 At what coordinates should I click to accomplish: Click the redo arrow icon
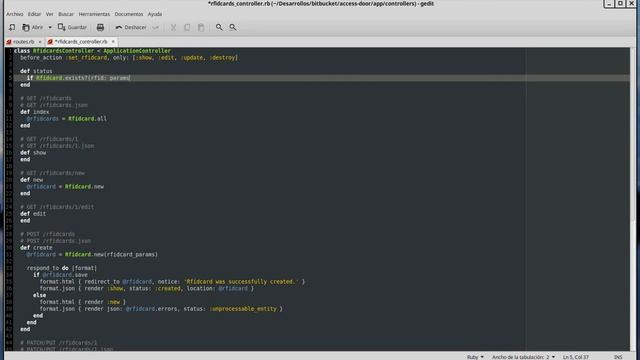coord(156,27)
